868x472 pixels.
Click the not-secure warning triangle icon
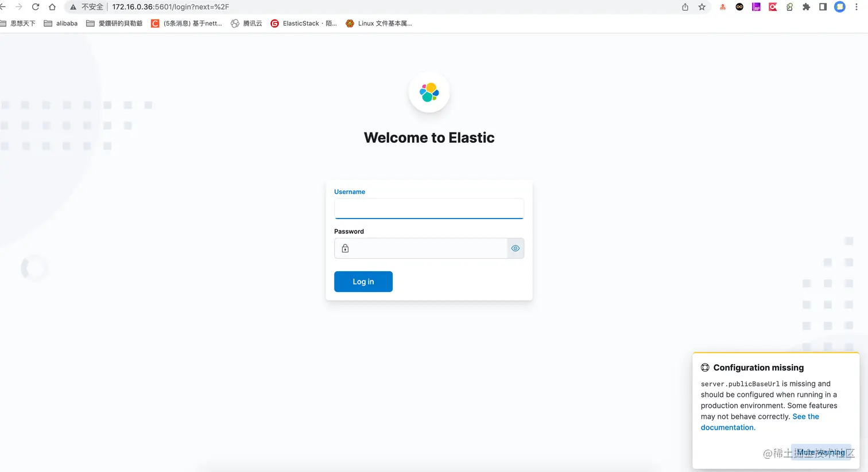(73, 7)
